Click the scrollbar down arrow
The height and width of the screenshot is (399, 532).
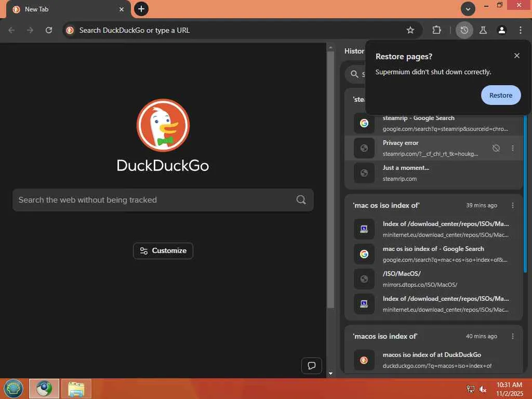pos(330,374)
